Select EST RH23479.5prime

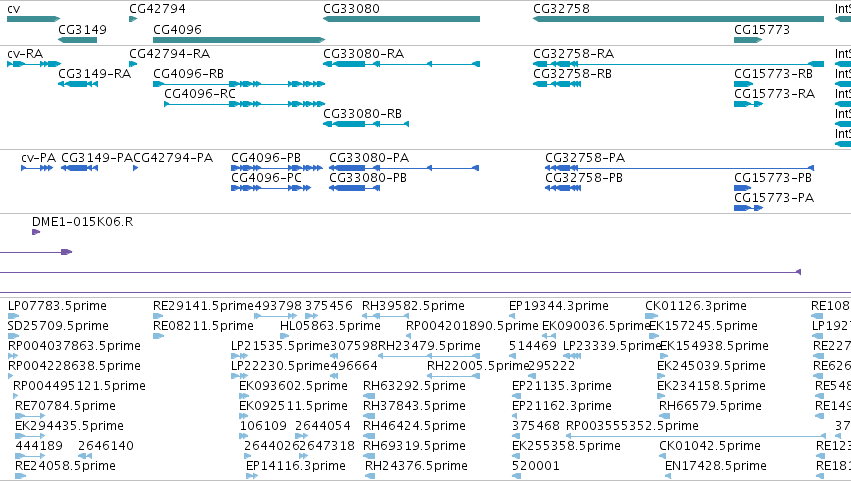click(429, 346)
